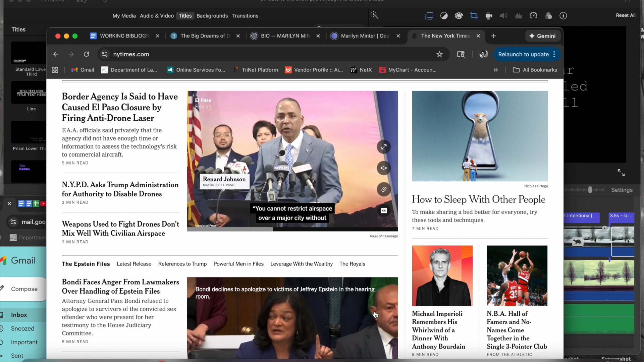Select the color balance icon
The height and width of the screenshot is (362, 644).
(x=444, y=16)
